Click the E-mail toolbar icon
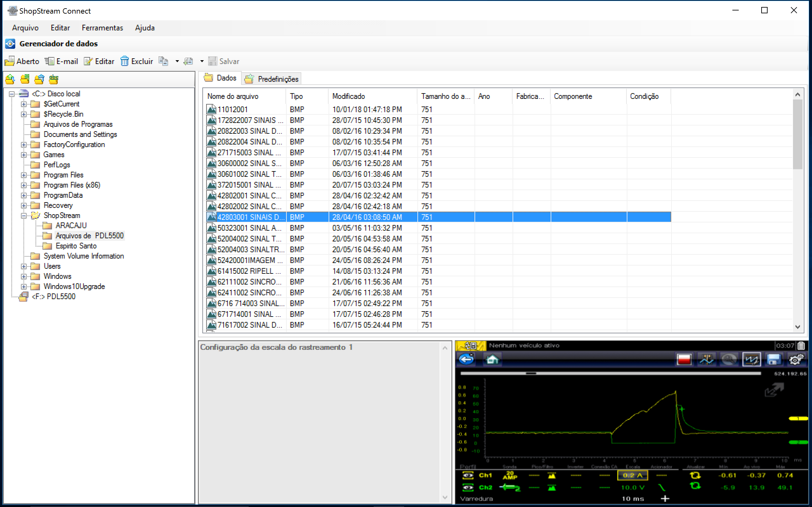 point(50,61)
